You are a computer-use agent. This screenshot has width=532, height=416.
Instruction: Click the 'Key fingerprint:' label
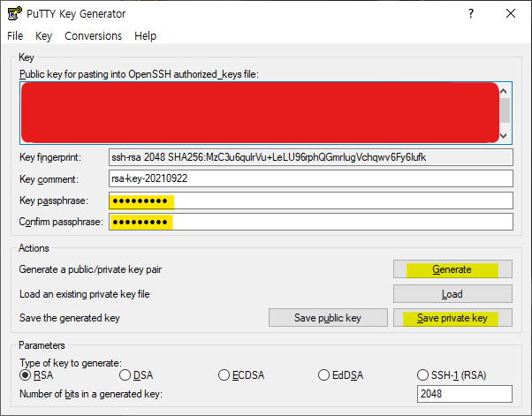tap(50, 157)
